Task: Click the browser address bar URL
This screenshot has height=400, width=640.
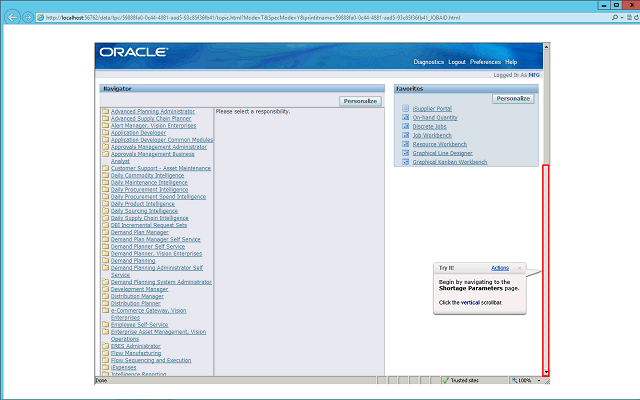Action: 250,18
